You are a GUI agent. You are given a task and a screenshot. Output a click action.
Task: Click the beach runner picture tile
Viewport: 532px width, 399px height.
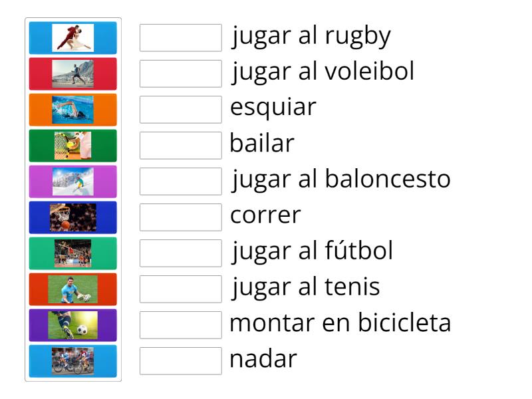click(x=73, y=73)
